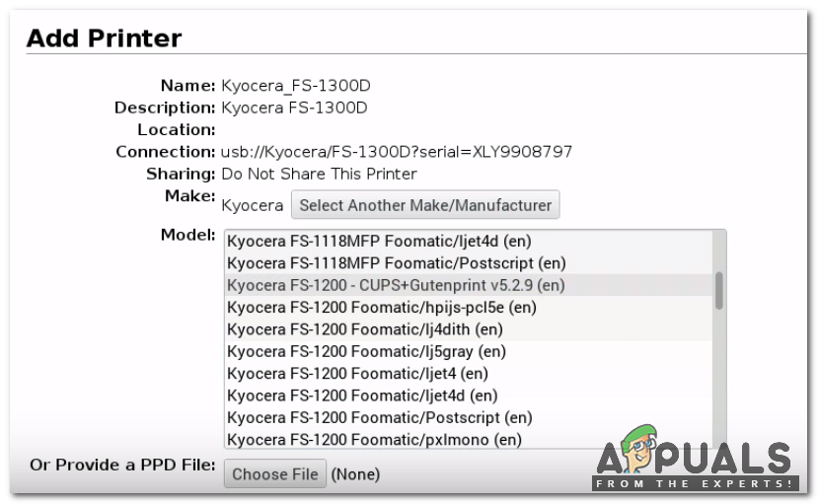Select Kyocera FS-1200 Foomatic/Postscript model

[469, 417]
